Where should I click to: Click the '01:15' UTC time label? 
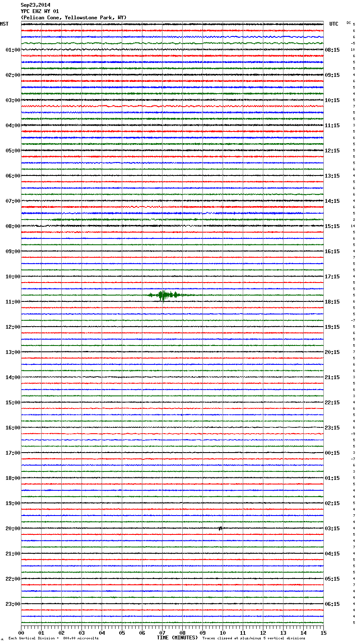pyautogui.click(x=332, y=478)
